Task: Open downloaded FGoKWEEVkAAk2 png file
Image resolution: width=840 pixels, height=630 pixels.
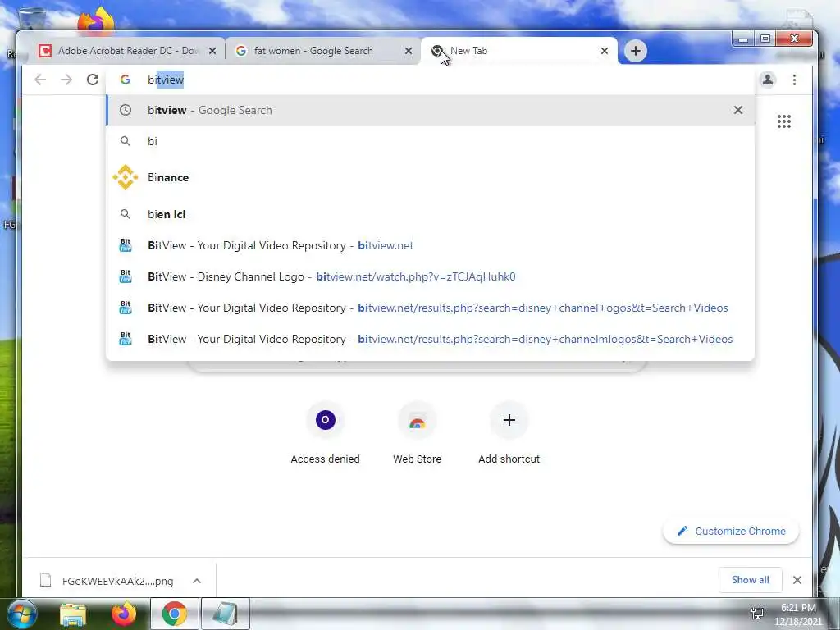Action: pos(107,581)
